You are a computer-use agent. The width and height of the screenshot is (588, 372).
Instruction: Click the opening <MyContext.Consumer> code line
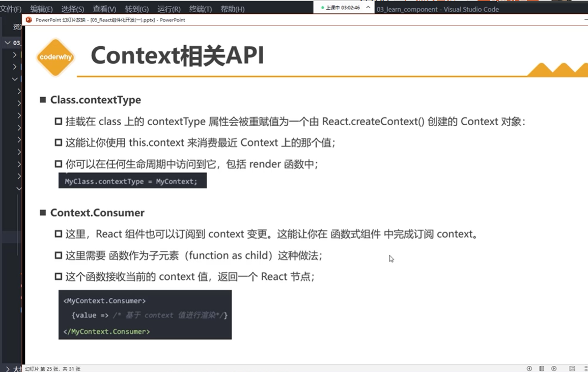point(105,301)
